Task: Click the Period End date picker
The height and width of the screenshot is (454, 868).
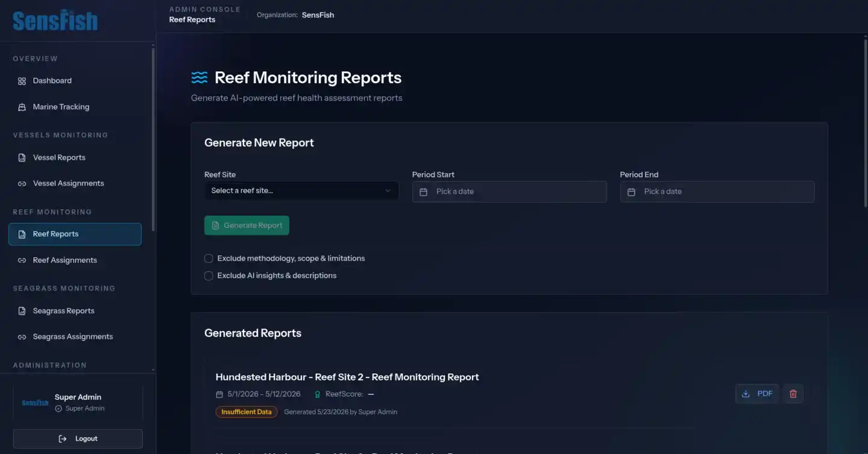Action: [x=717, y=192]
